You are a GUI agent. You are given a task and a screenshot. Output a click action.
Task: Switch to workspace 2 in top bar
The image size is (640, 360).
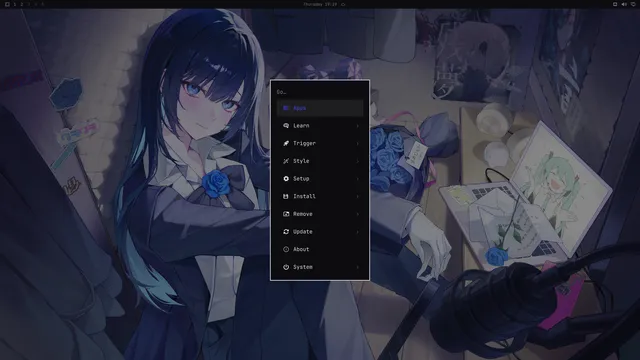(x=22, y=4)
